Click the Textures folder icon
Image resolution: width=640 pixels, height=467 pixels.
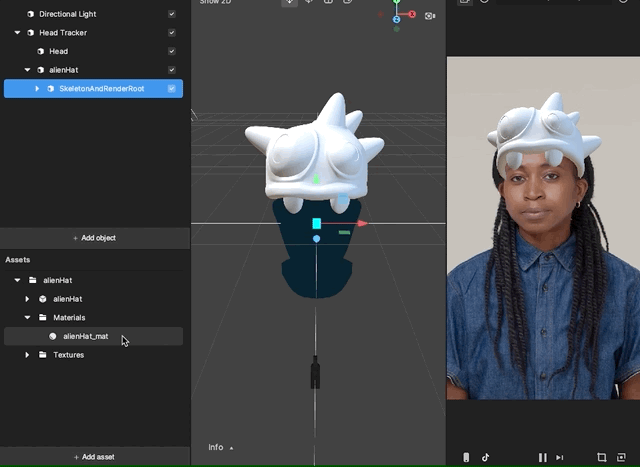[42, 355]
